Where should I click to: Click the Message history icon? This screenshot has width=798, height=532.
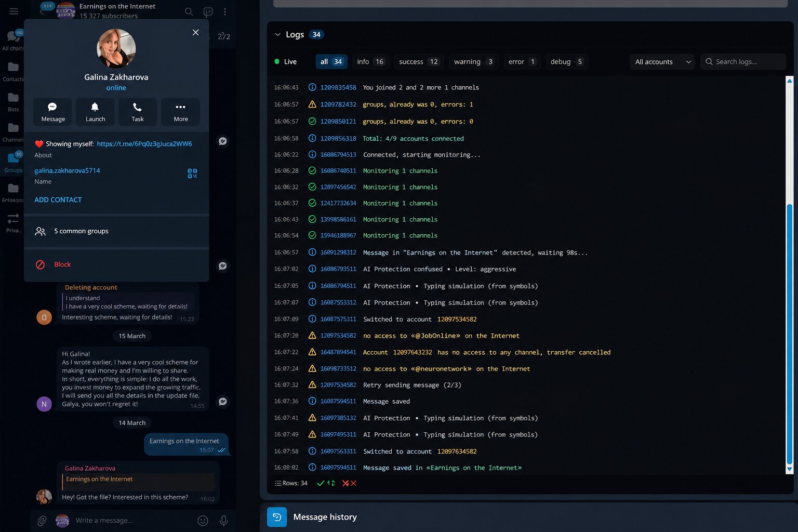point(277,517)
